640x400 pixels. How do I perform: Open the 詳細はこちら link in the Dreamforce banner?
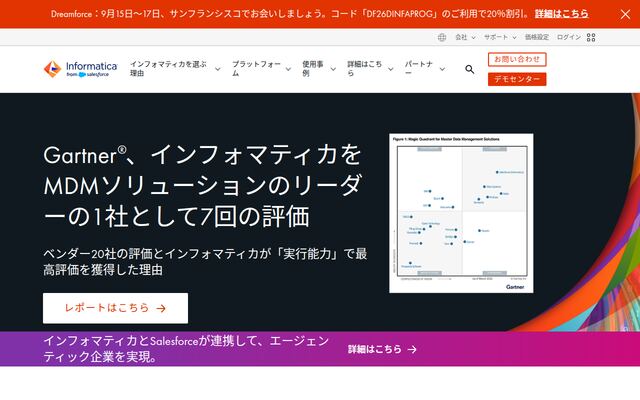[x=561, y=14]
